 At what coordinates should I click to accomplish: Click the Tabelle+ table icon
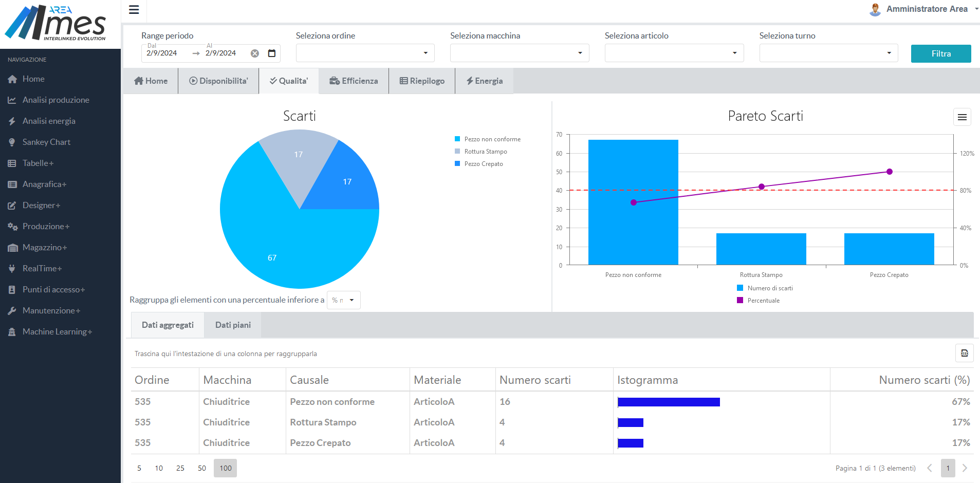(x=12, y=163)
